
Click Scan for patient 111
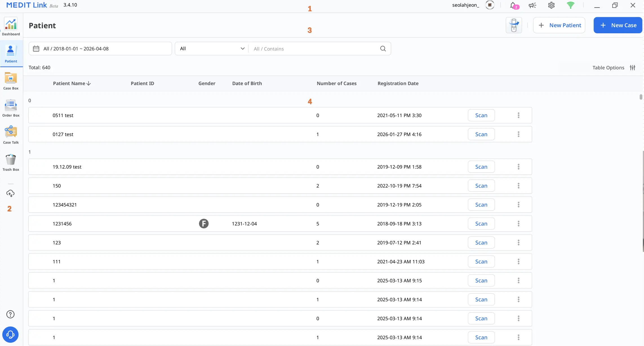pyautogui.click(x=481, y=262)
